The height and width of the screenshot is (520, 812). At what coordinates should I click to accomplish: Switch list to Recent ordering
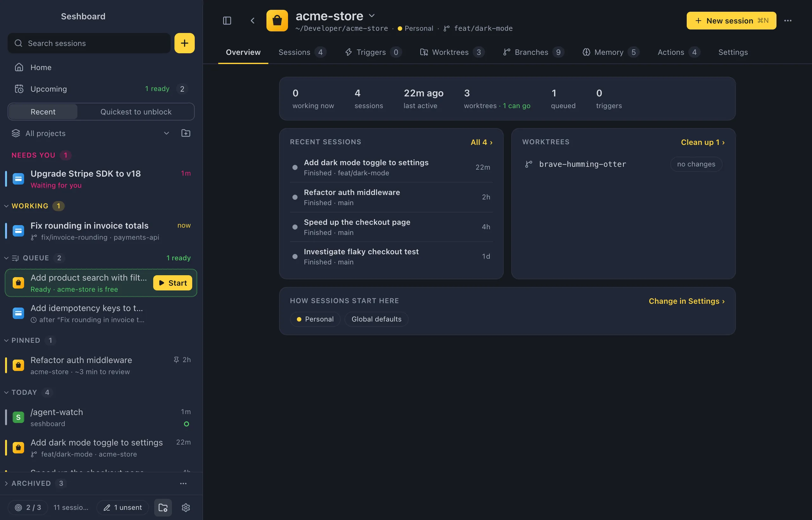click(x=43, y=112)
